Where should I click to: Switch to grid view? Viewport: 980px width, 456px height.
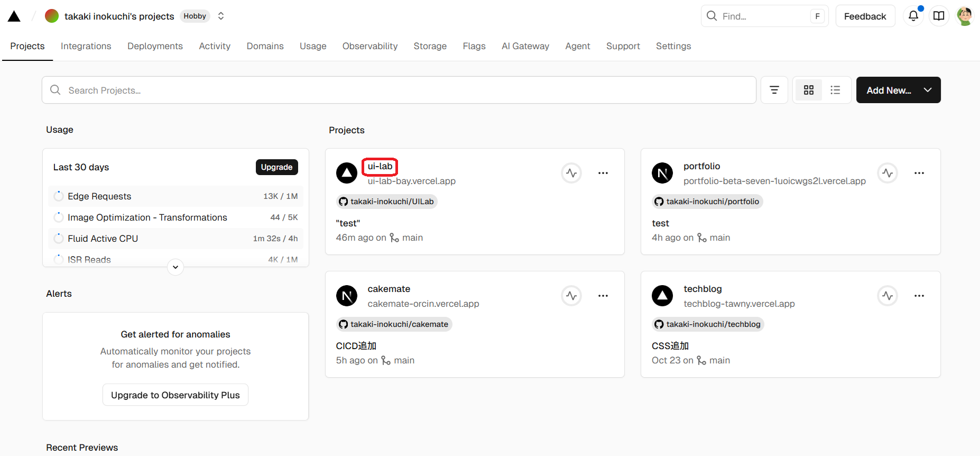point(809,90)
